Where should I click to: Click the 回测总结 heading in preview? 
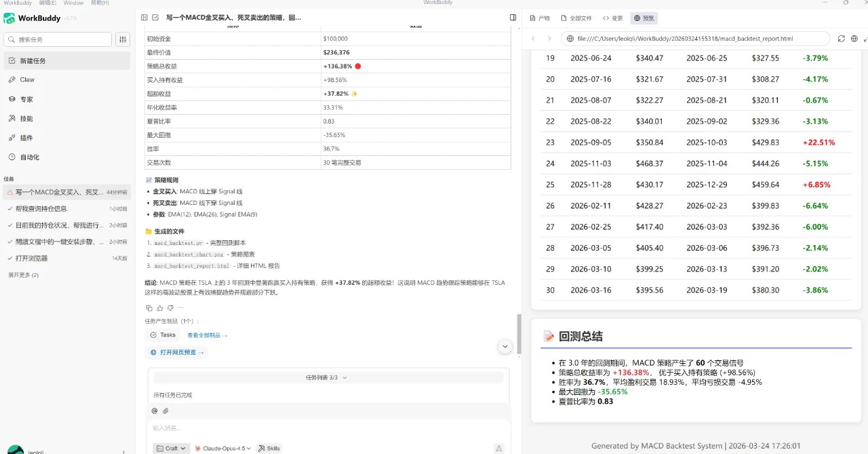point(580,337)
